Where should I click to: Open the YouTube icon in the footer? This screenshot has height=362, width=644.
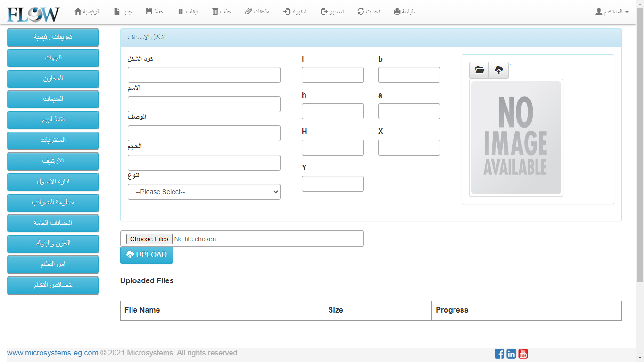[x=523, y=354]
